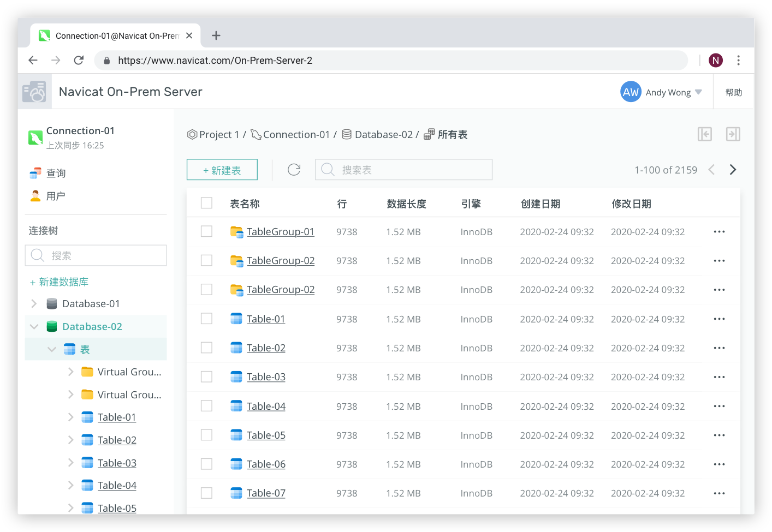Open Table-06 link in main table list
This screenshot has height=532, width=772.
266,464
